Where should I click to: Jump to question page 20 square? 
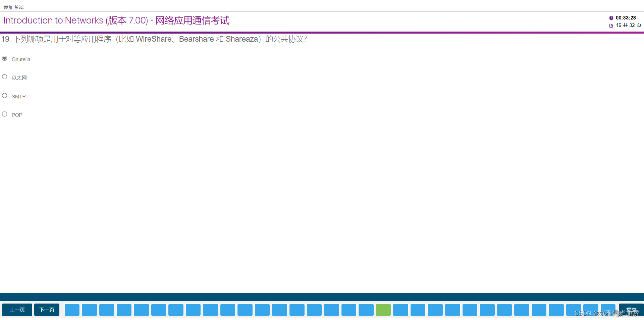click(400, 310)
